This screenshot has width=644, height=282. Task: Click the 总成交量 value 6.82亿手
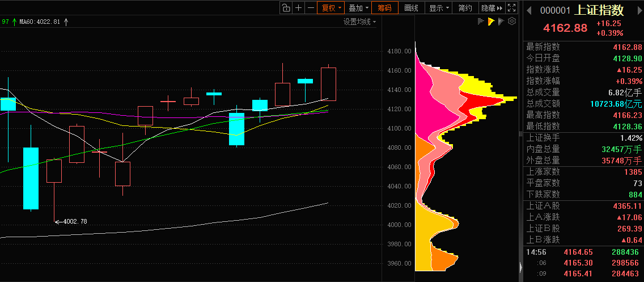tap(625, 92)
